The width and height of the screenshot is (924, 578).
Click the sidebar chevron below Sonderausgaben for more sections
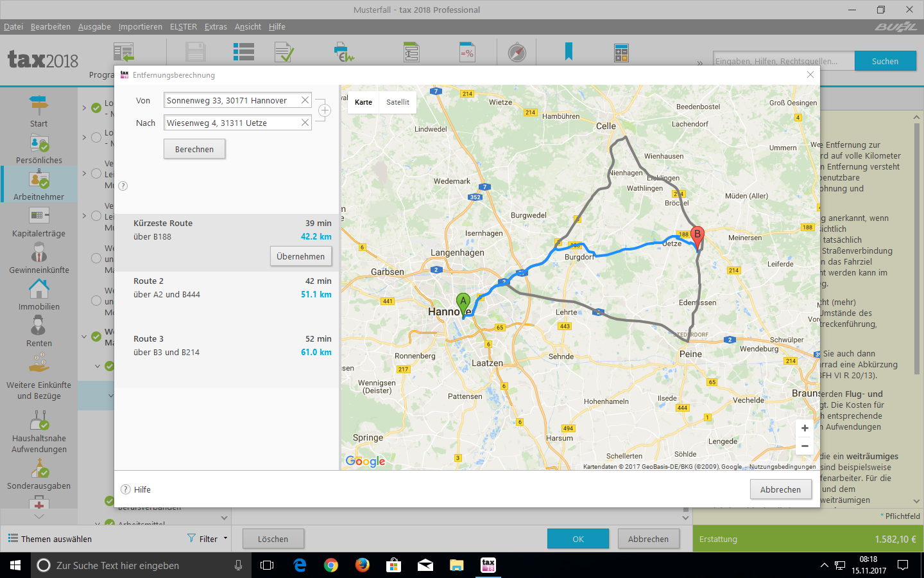[38, 516]
